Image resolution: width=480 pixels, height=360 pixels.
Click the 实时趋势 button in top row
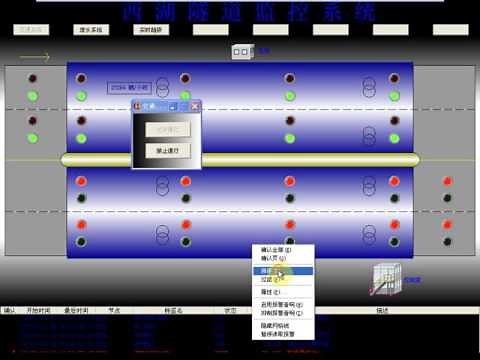click(x=151, y=30)
